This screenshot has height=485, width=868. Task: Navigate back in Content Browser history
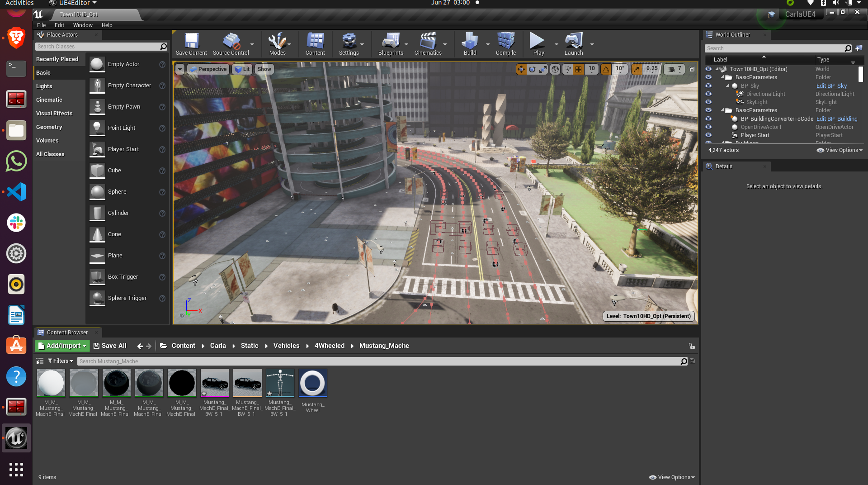[140, 346]
